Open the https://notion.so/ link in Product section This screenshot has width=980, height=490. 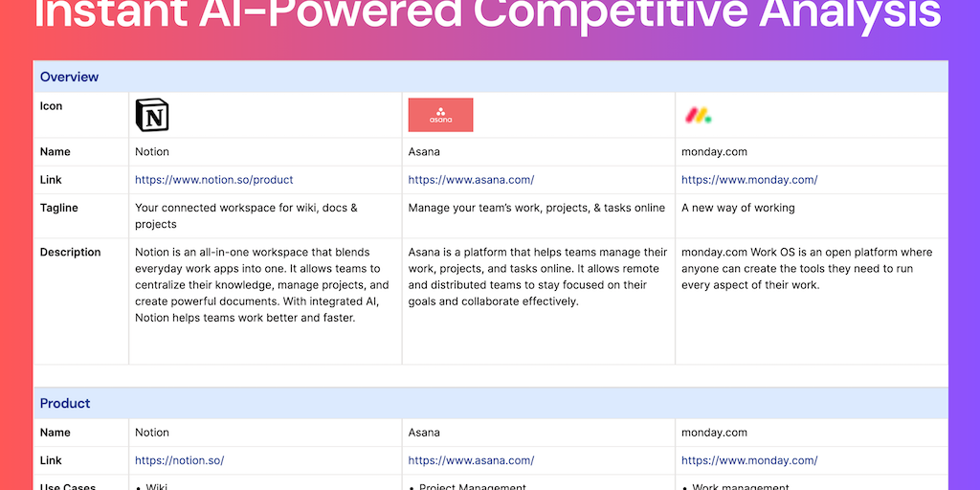(179, 460)
